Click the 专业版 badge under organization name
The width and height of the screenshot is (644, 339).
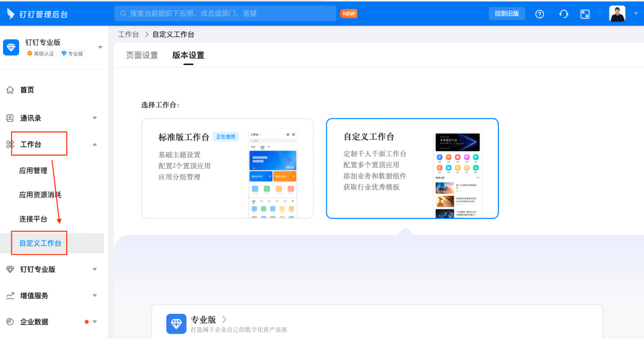(x=72, y=54)
